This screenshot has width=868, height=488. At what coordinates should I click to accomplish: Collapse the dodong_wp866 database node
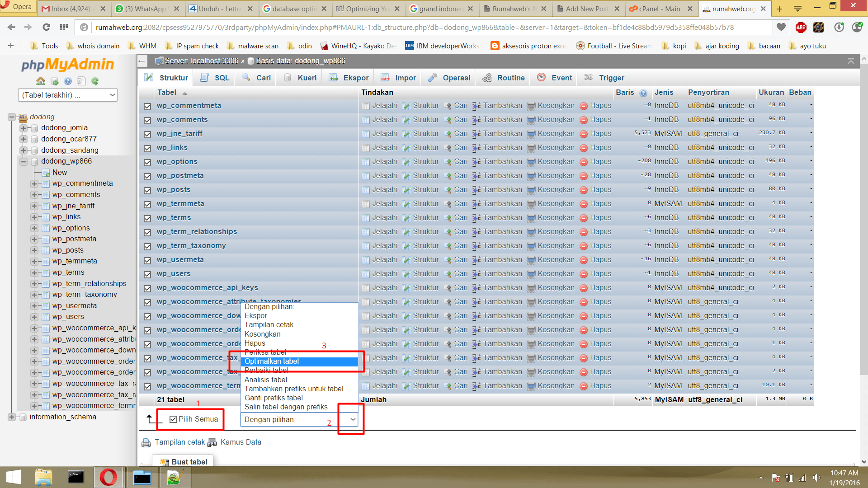click(24, 161)
